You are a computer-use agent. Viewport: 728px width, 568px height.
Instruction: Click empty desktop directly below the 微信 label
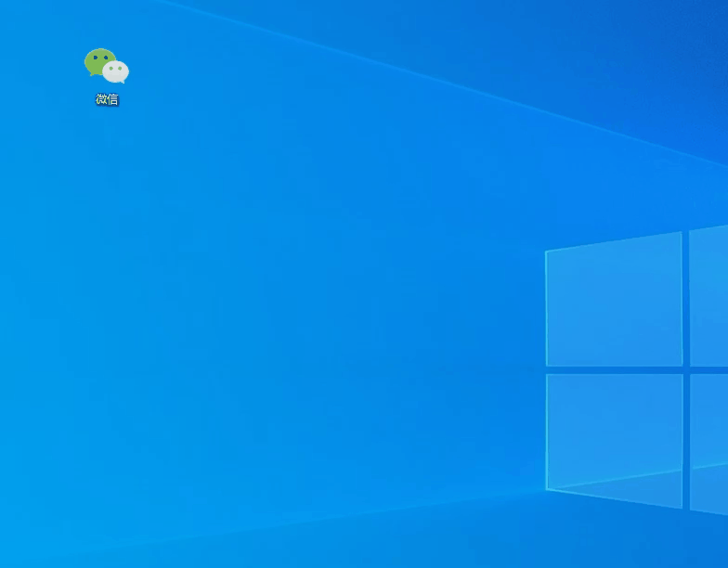107,139
